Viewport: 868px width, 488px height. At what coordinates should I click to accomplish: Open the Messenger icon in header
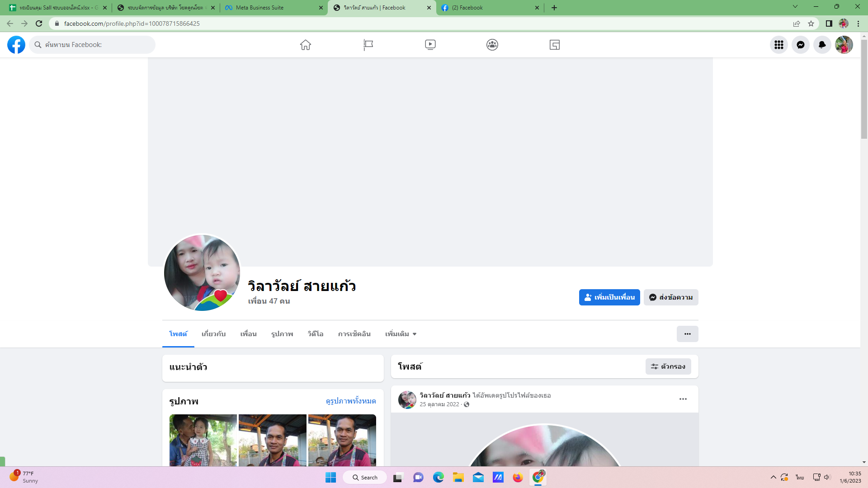(x=800, y=45)
